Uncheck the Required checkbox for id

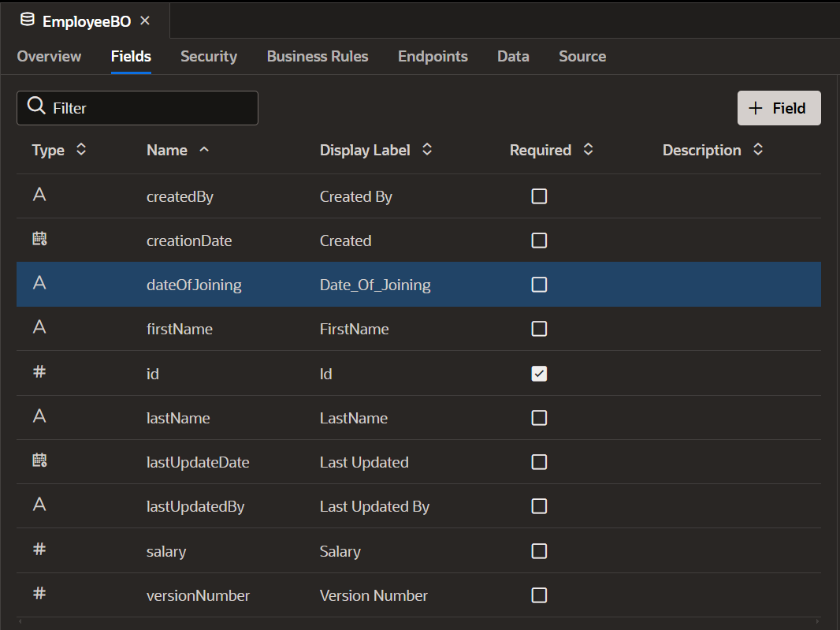coord(539,374)
